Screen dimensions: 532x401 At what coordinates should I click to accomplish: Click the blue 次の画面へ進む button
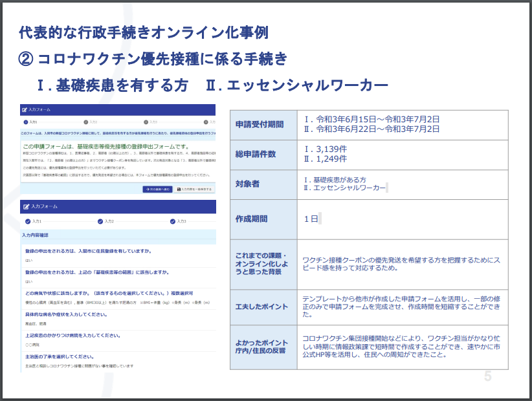point(157,189)
